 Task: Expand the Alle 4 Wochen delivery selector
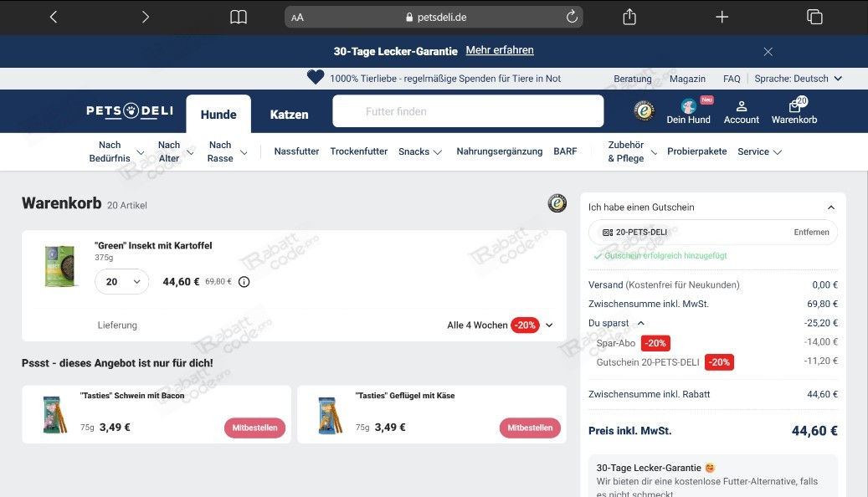500,325
